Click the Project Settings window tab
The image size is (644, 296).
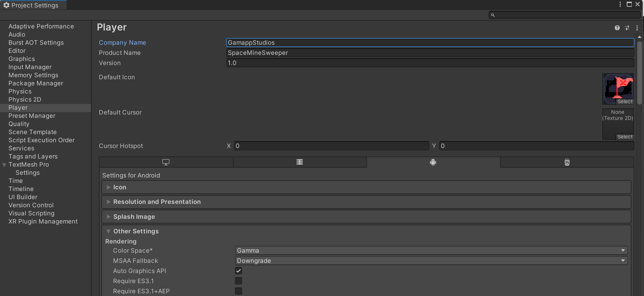coord(33,5)
